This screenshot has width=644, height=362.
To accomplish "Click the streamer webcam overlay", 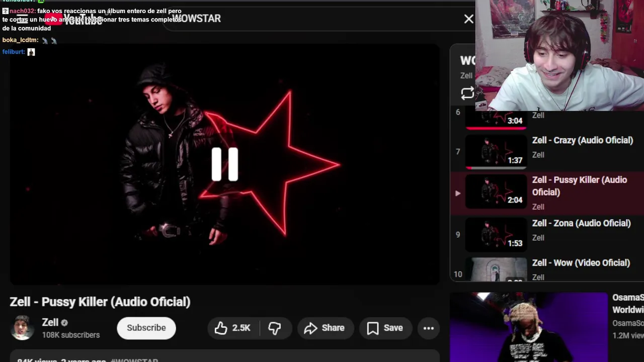I will (x=559, y=55).
